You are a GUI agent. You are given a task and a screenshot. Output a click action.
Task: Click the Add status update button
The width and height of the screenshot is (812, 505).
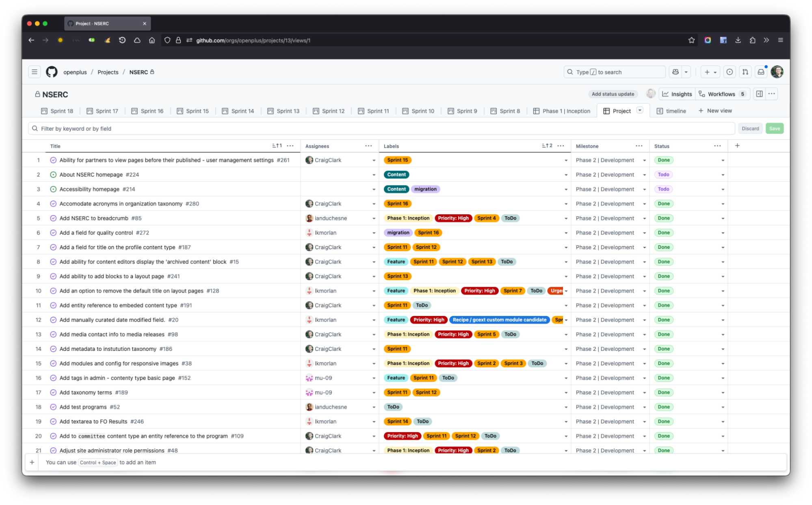613,94
